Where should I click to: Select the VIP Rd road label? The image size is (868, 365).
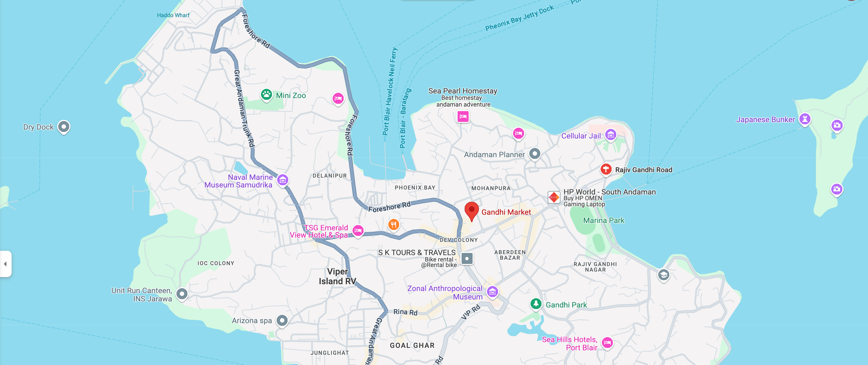point(470,312)
